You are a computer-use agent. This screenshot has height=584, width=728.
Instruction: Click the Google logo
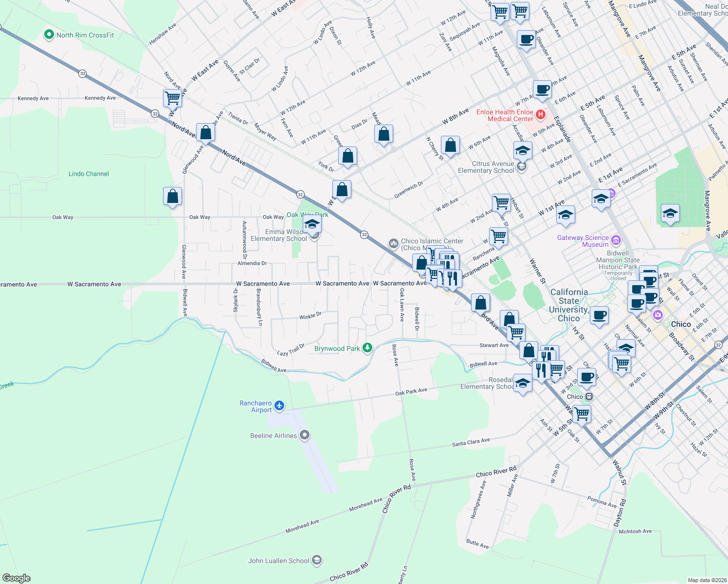coord(17,578)
